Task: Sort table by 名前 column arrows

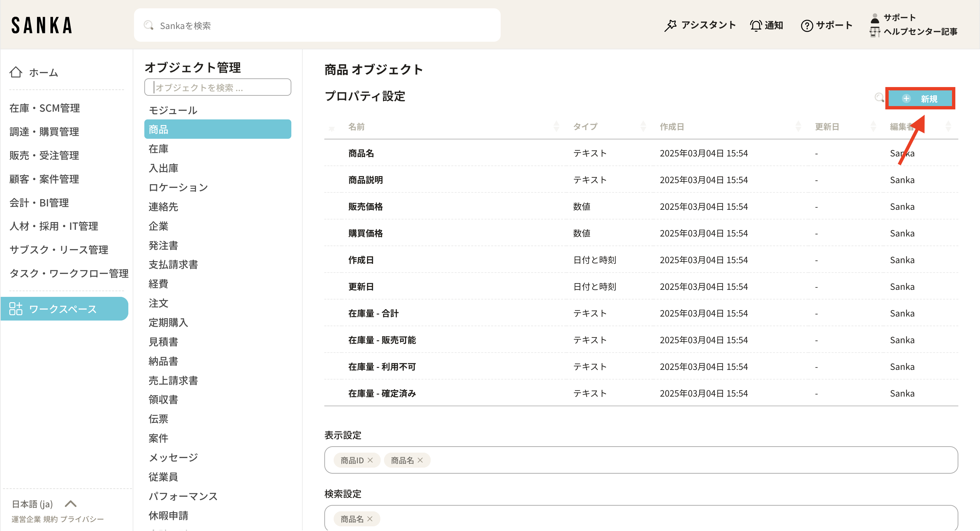Action: (x=556, y=126)
